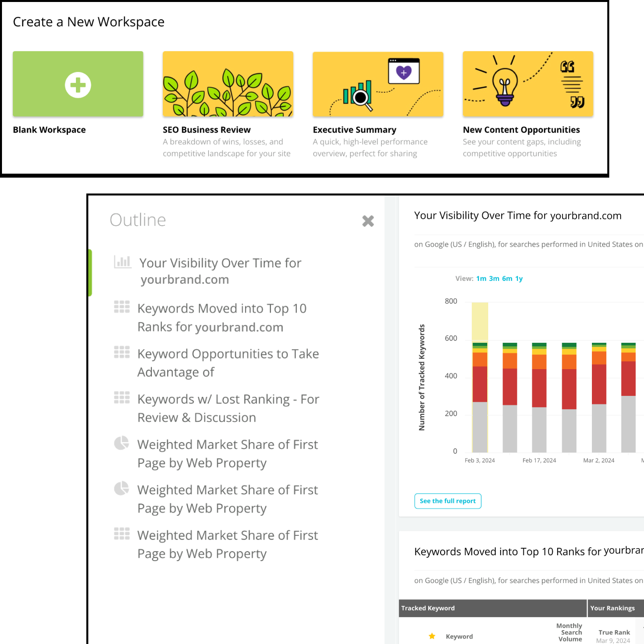
Task: Click the Keywords Moved into Top 10 Ranks report title
Action: pos(529,551)
